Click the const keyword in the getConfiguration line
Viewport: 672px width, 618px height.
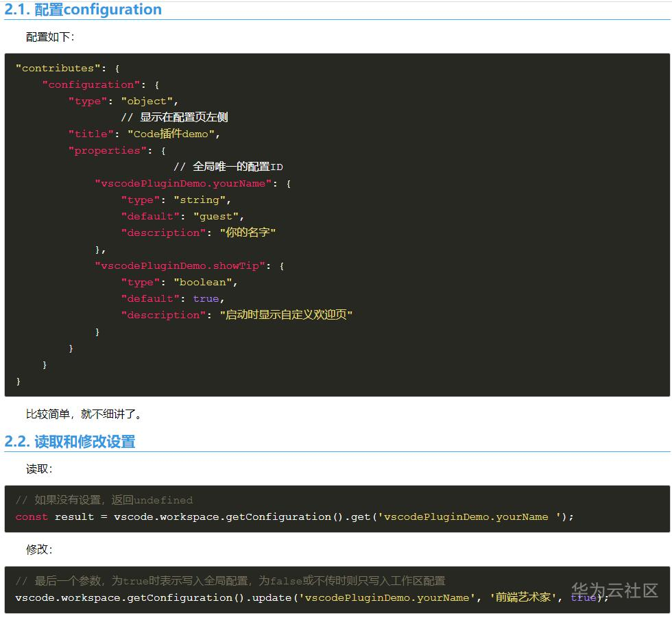(x=31, y=516)
